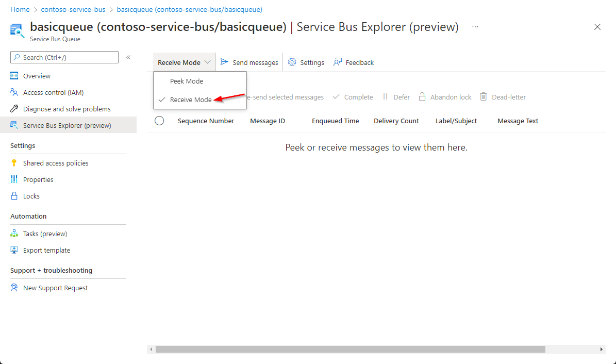The height and width of the screenshot is (364, 616).
Task: Click the search magnifier icon in sidebar
Action: tap(16, 57)
